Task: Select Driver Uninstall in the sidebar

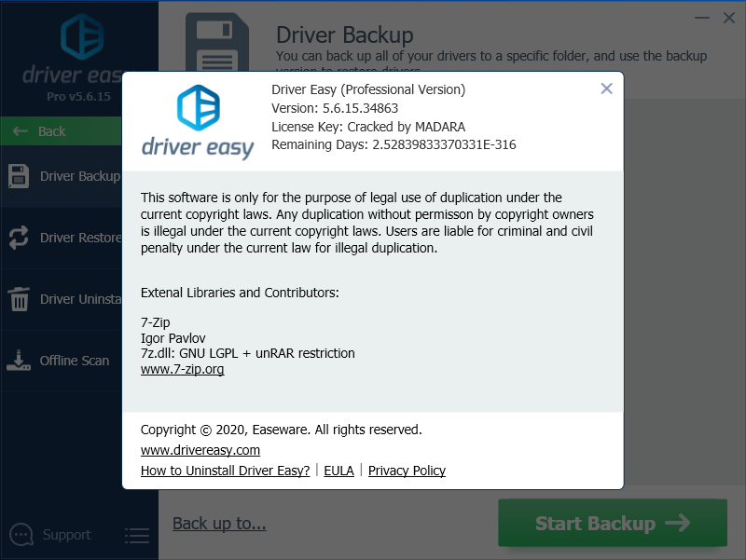Action: 61,299
